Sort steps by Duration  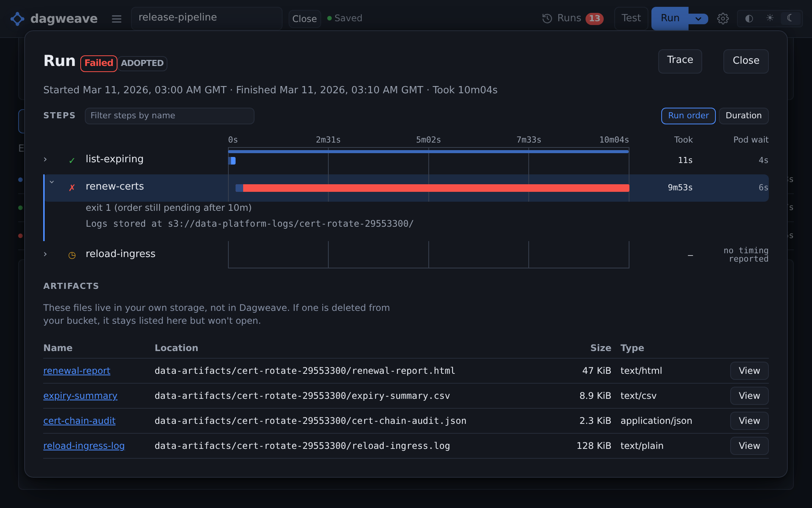743,116
